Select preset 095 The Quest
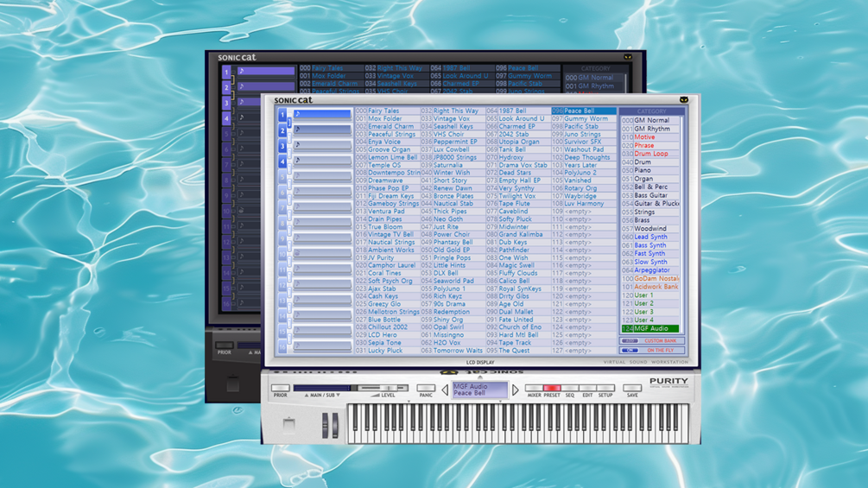The height and width of the screenshot is (488, 868). (x=518, y=350)
